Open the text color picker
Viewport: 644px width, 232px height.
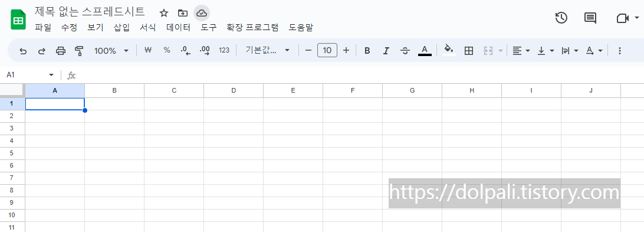coord(425,51)
